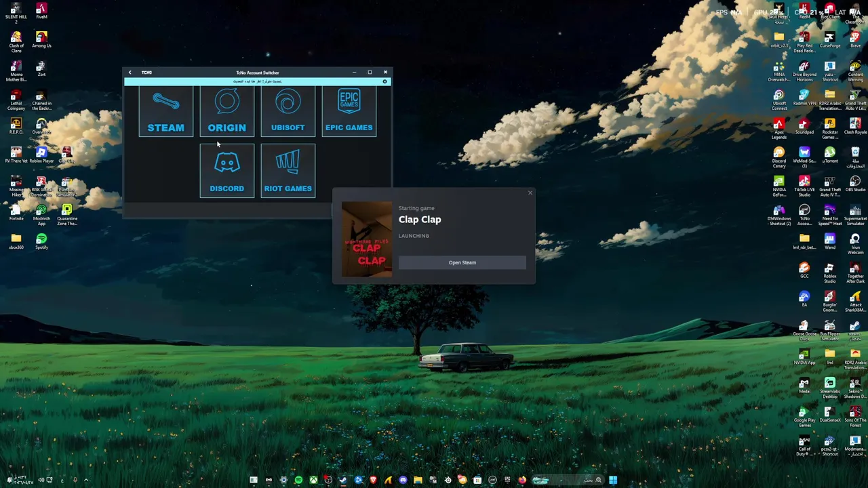Open Spotify from the taskbar

[298, 480]
